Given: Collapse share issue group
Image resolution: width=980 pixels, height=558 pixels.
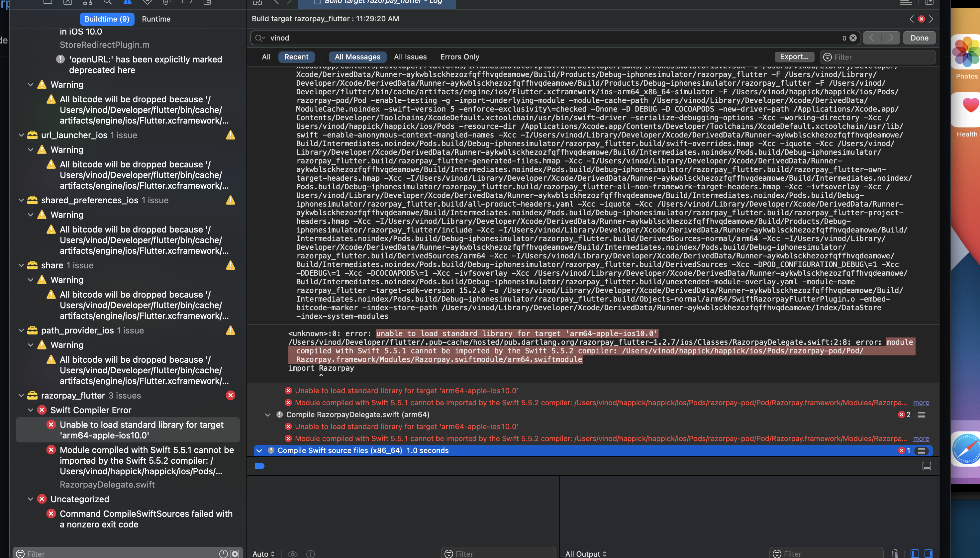Looking at the screenshot, I should click(x=22, y=265).
